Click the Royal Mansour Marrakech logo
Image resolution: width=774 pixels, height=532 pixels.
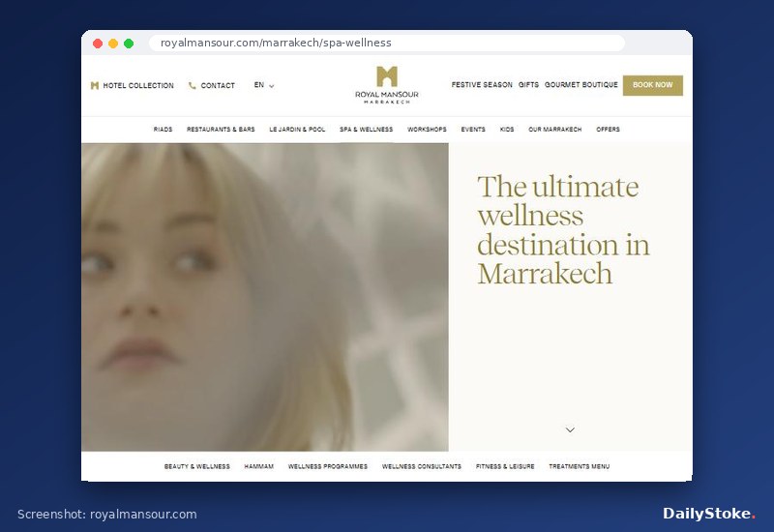point(386,85)
